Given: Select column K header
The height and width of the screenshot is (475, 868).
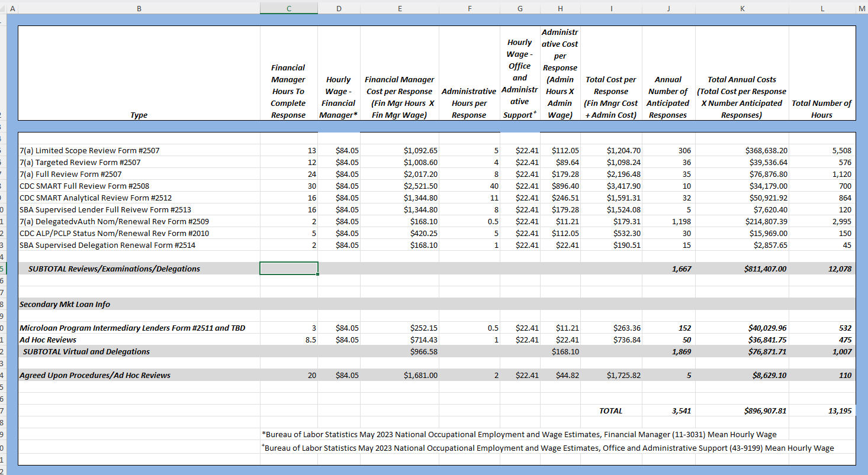Looking at the screenshot, I should coord(741,7).
